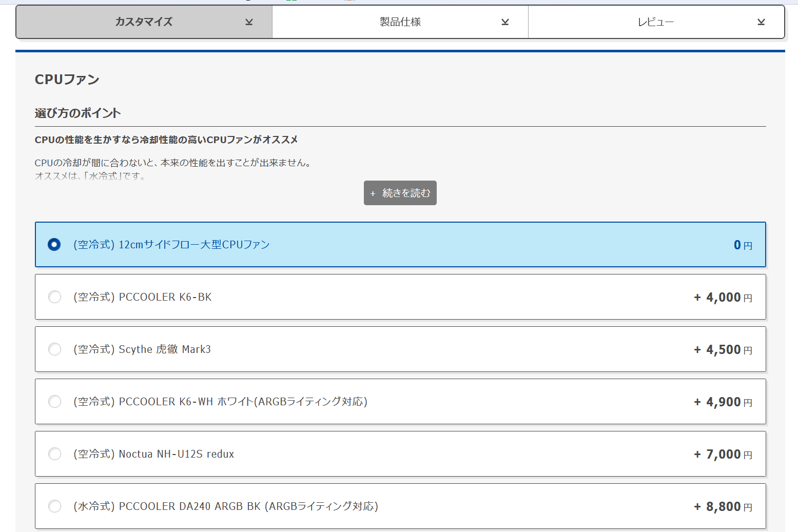Click the + 4,900円 price for K6-WH
This screenshot has height=532, width=798.
pos(723,402)
